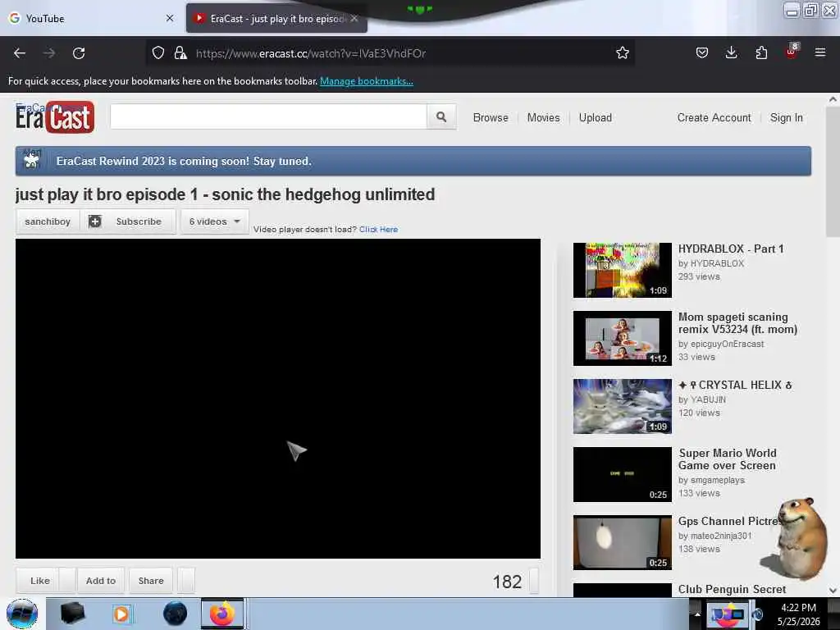Open the CRYSTAL HELIX video thumbnail
Image resolution: width=840 pixels, height=630 pixels.
(622, 406)
